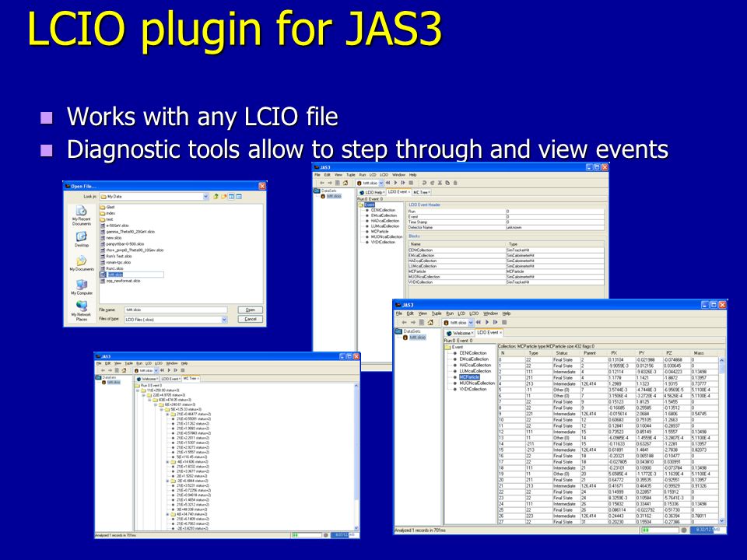Select zqq_newformat.slcio file
This screenshot has width=747, height=560.
pyautogui.click(x=120, y=281)
